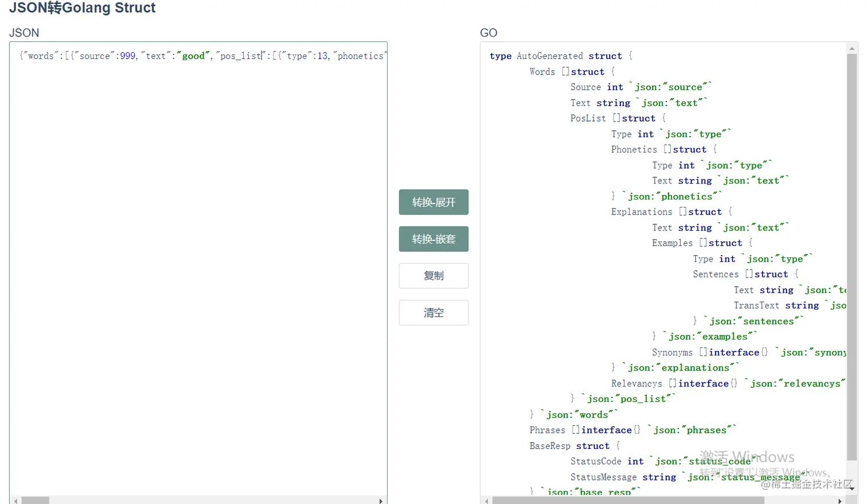The image size is (867, 504).
Task: Click GO output vertical scrollbar up arrow
Action: [x=852, y=49]
